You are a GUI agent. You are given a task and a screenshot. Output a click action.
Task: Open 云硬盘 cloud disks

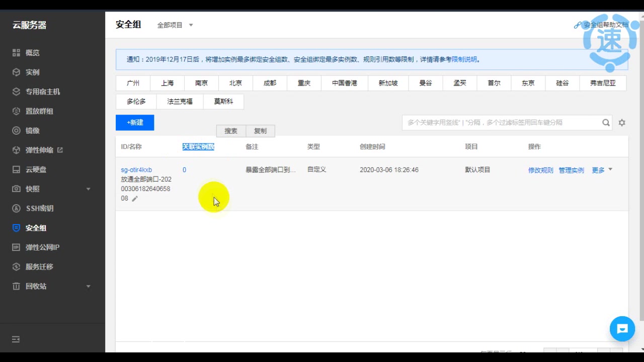(x=36, y=169)
